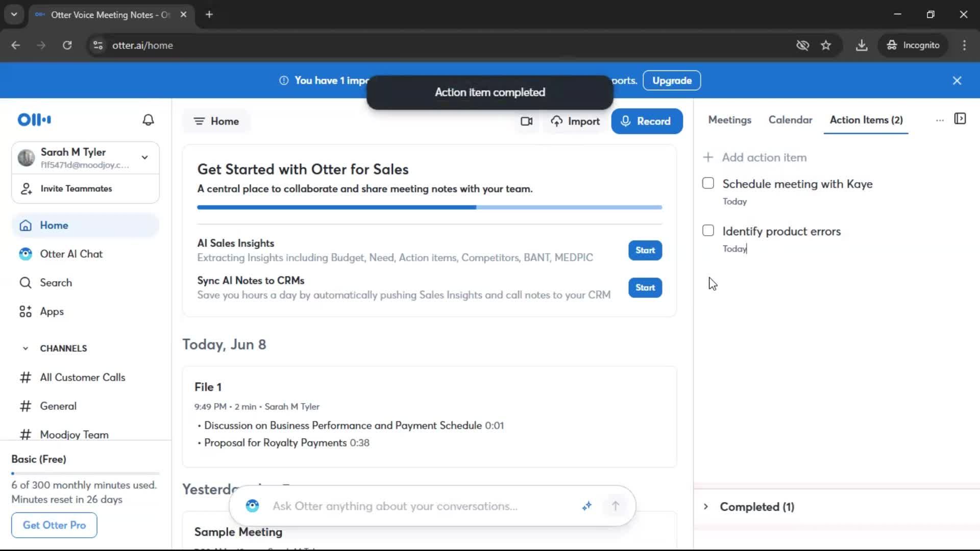Open site information icon in address bar
Image resolution: width=980 pixels, height=551 pixels.
tap(98, 45)
